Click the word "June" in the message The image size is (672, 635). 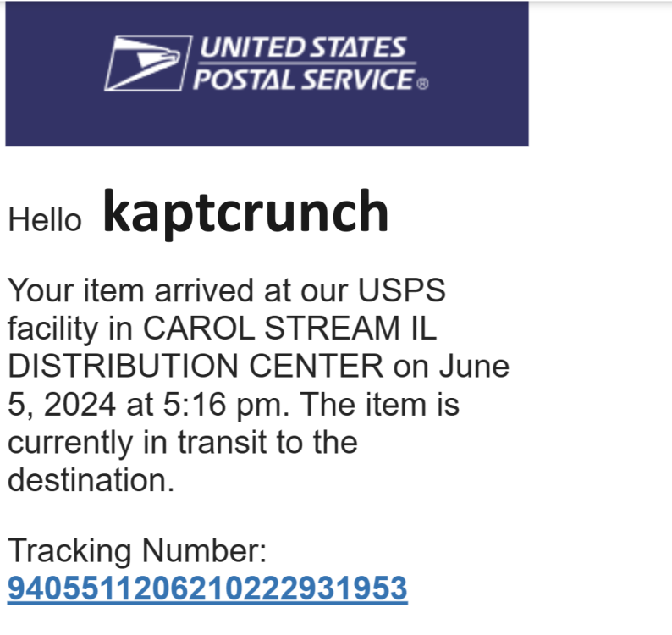pos(473,367)
